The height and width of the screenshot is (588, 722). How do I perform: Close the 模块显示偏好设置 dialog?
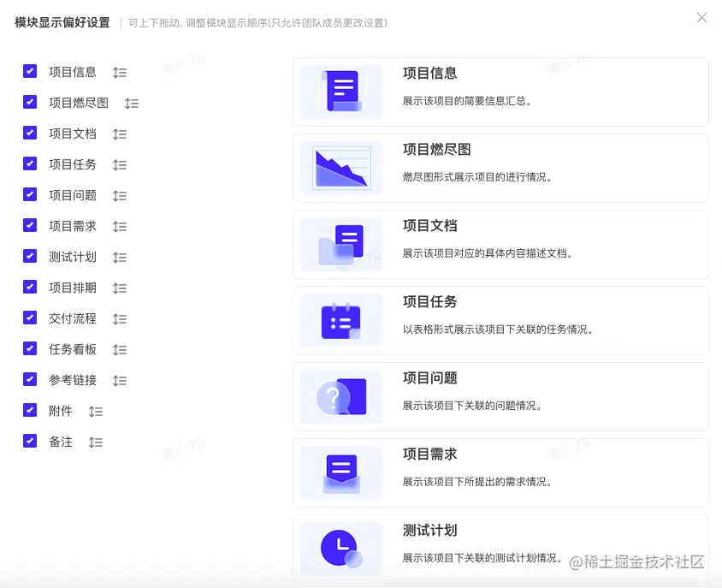point(701,17)
